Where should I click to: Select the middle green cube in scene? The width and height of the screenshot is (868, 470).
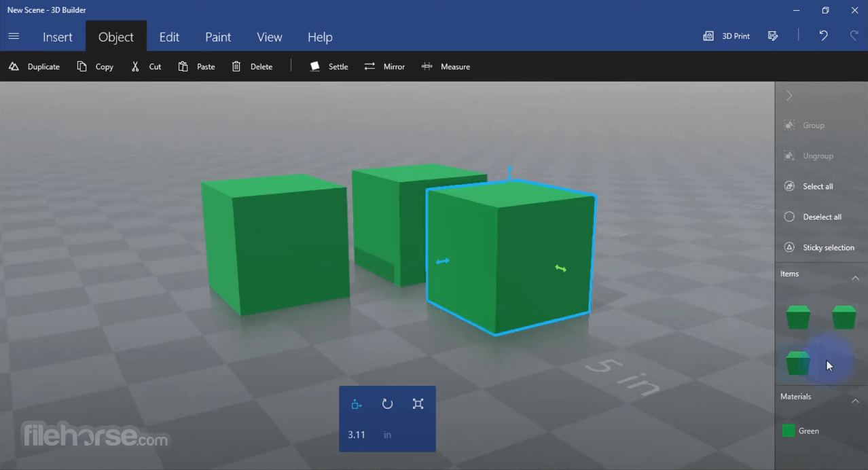click(388, 224)
